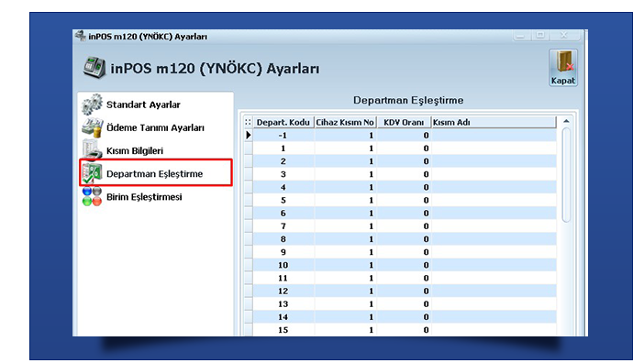644x363 pixels.
Task: Click the Ödeme Tanımı Ayarları money icon
Action: 92,128
